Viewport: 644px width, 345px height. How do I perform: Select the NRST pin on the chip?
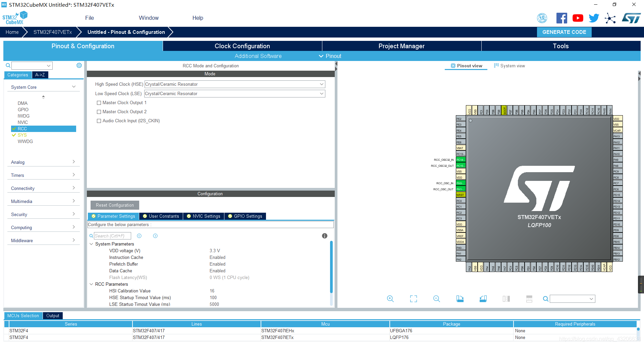(x=461, y=195)
